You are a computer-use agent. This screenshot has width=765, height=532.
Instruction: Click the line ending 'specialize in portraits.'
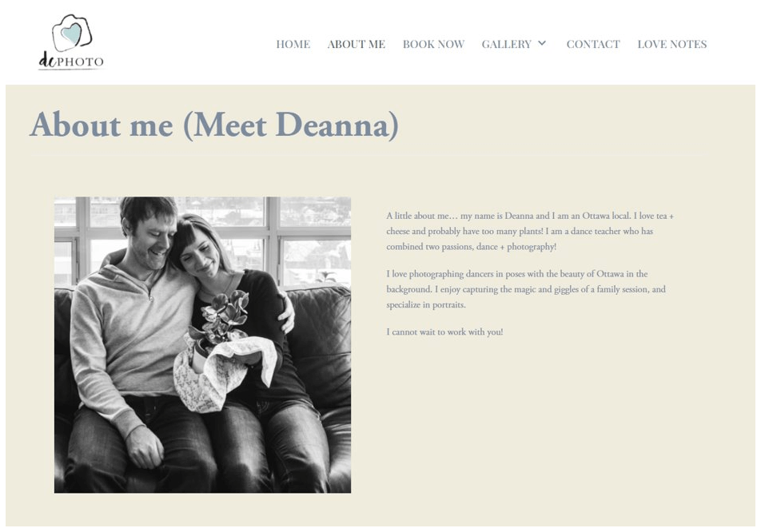pyautogui.click(x=426, y=305)
